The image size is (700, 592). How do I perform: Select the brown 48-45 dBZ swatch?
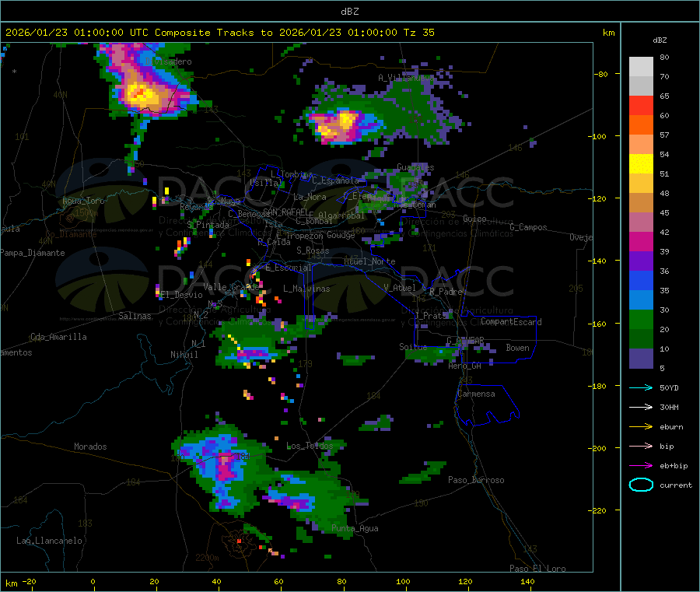tap(641, 203)
